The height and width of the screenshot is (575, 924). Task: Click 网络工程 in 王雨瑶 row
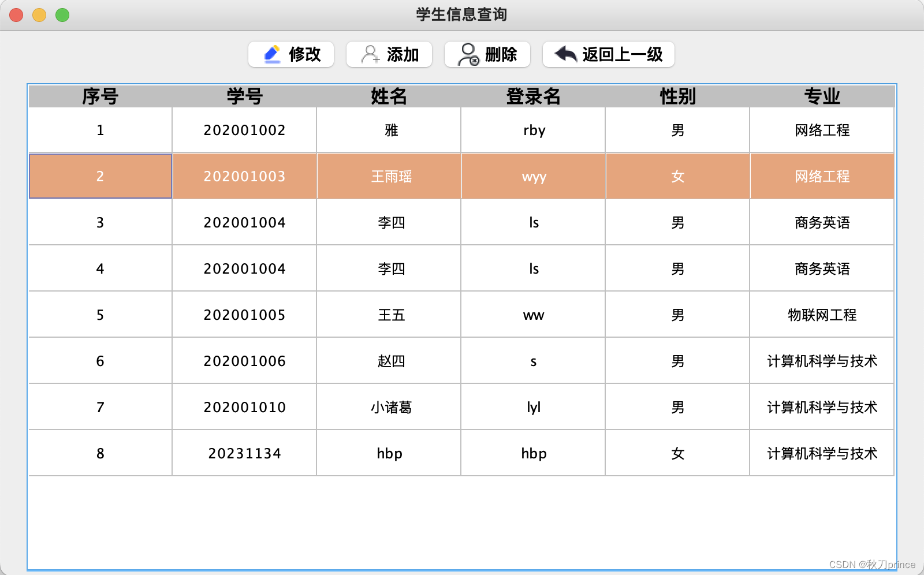pos(822,176)
